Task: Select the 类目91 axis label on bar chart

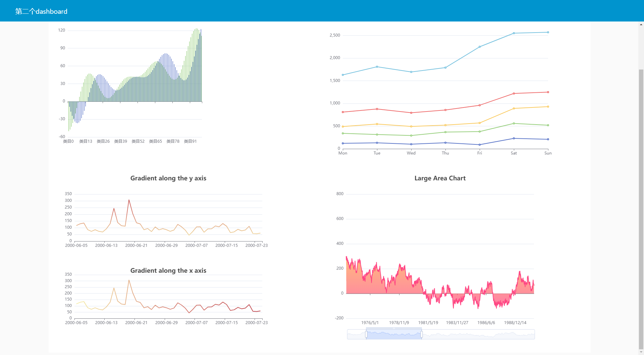Action: coord(190,141)
